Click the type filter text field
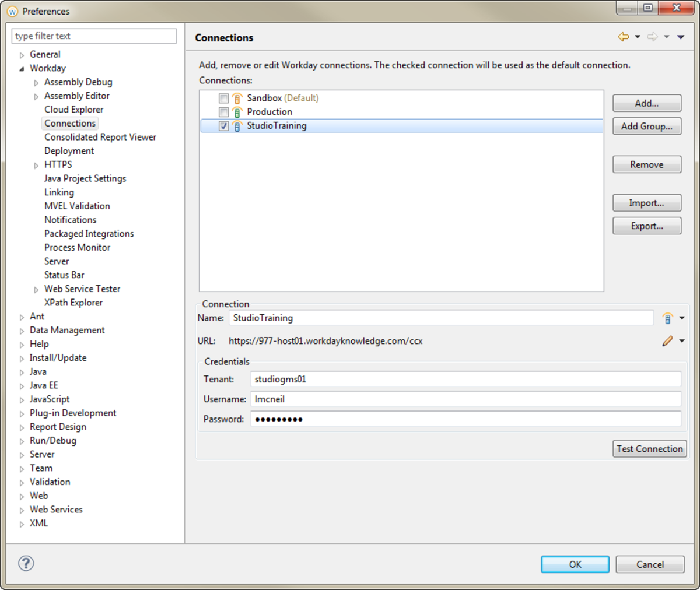Screen dimensions: 700x590 (94, 36)
